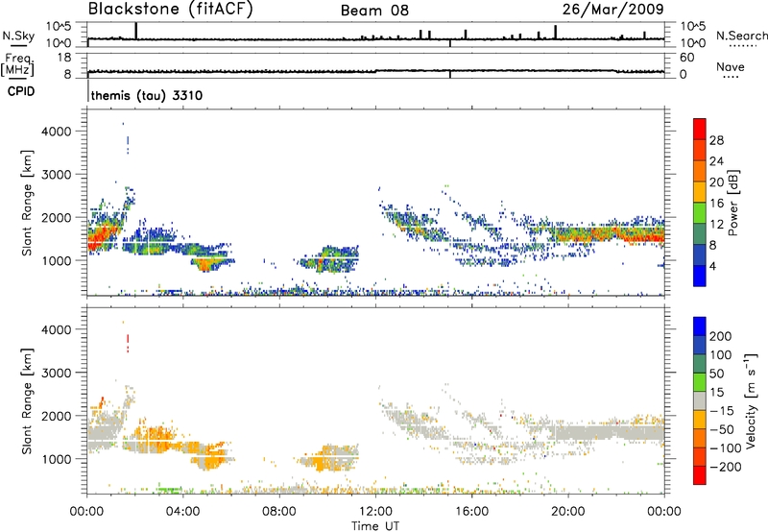Click the date "26/Mar/2009"
This screenshot has height=532, width=768.
(612, 9)
